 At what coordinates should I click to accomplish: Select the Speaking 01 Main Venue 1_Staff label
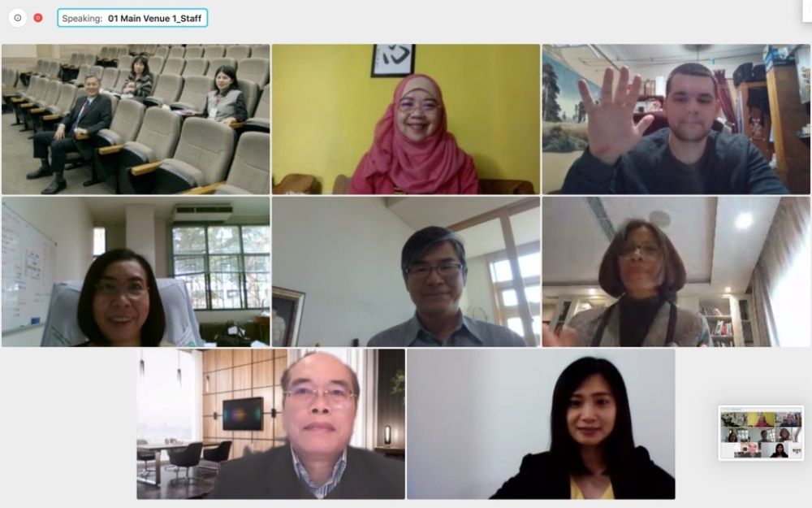(132, 18)
